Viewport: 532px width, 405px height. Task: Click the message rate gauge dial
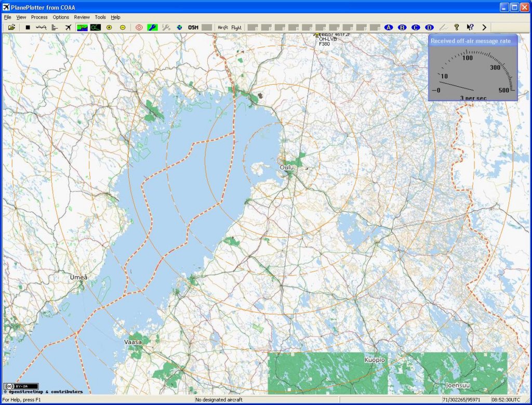473,73
